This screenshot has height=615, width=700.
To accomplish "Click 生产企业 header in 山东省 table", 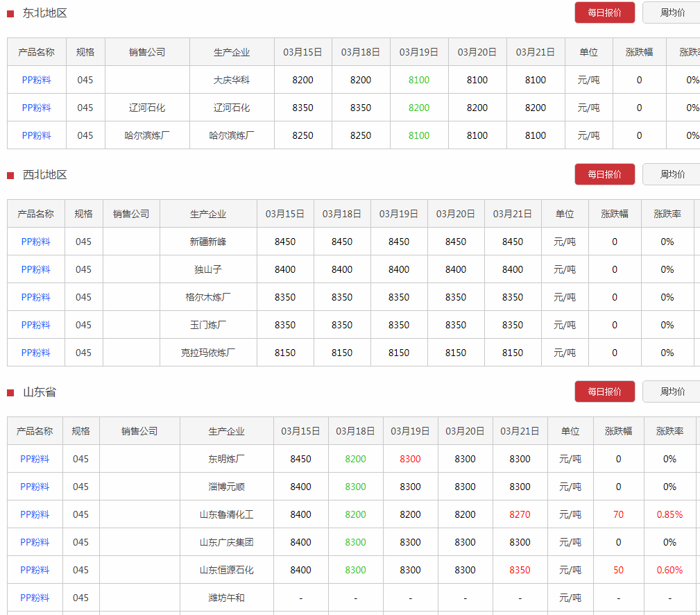I will tap(226, 431).
